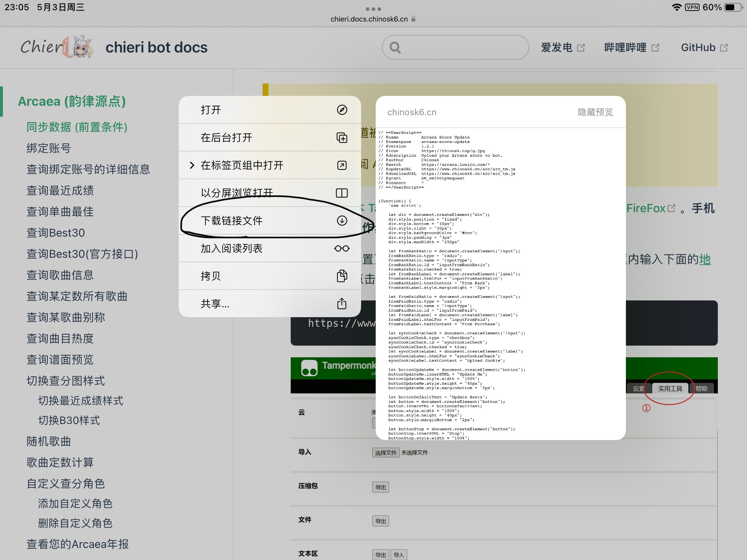Expand the Arcaea (韵律源点) sidebar section
Screen dimensions: 747x560
point(72,101)
